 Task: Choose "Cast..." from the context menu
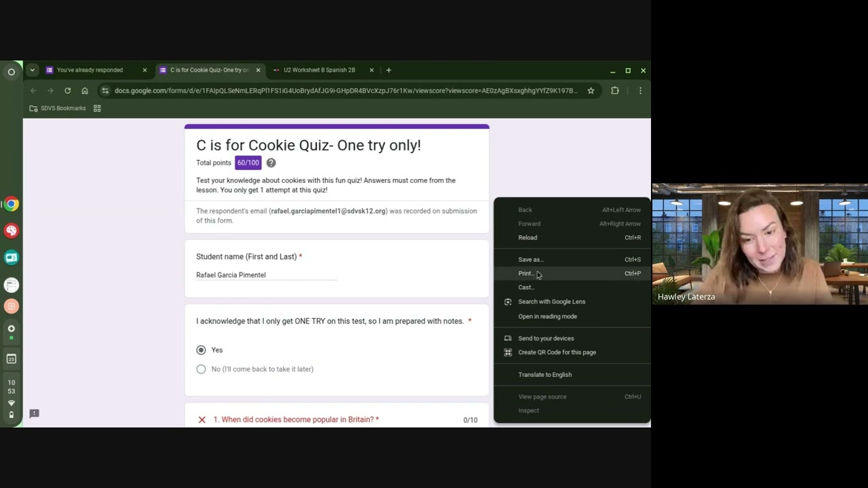click(x=572, y=287)
